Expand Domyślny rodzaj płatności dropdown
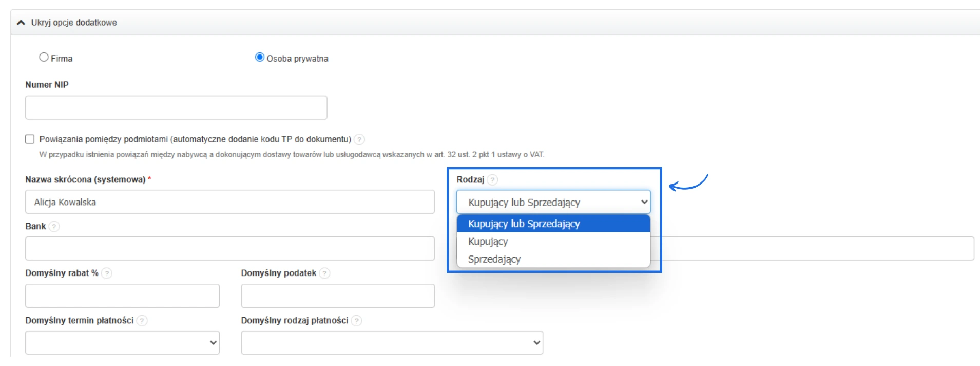This screenshot has height=366, width=980. click(392, 343)
